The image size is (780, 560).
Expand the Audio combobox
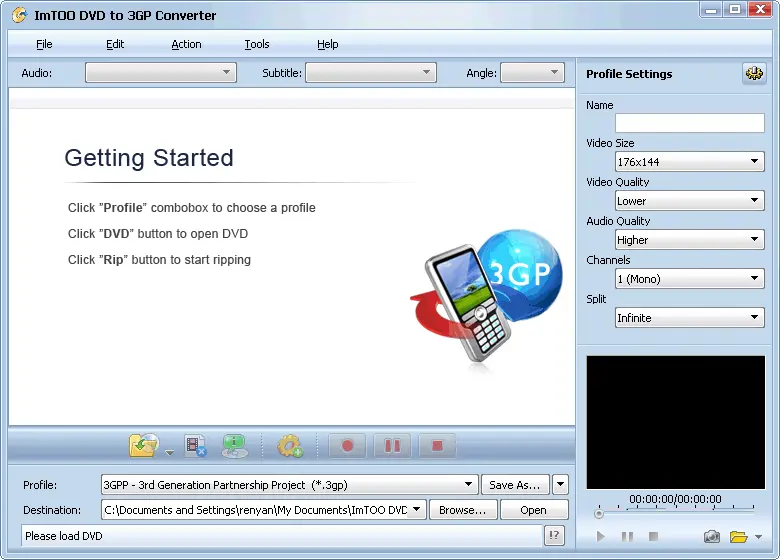(161, 73)
